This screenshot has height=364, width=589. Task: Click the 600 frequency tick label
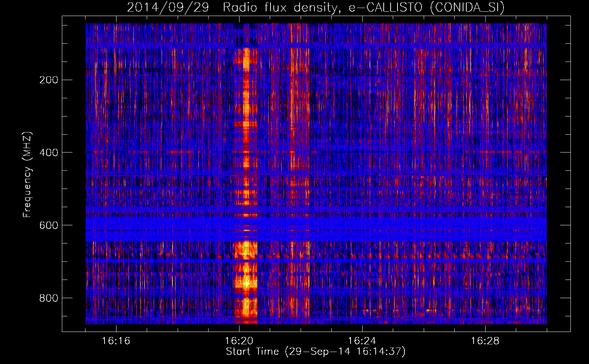click(49, 225)
